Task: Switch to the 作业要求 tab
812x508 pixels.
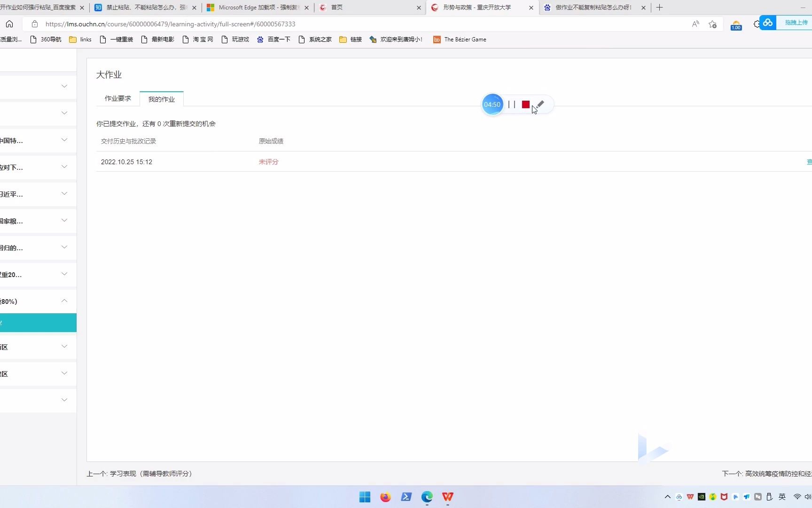Action: [118, 98]
